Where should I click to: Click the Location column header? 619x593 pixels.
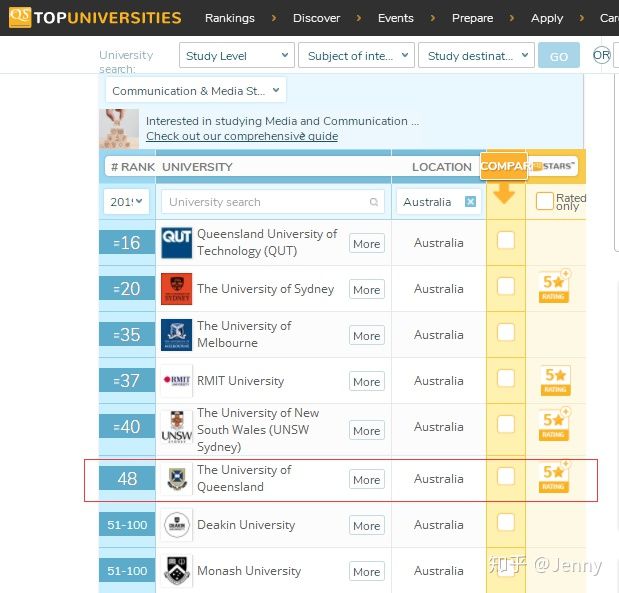click(442, 167)
